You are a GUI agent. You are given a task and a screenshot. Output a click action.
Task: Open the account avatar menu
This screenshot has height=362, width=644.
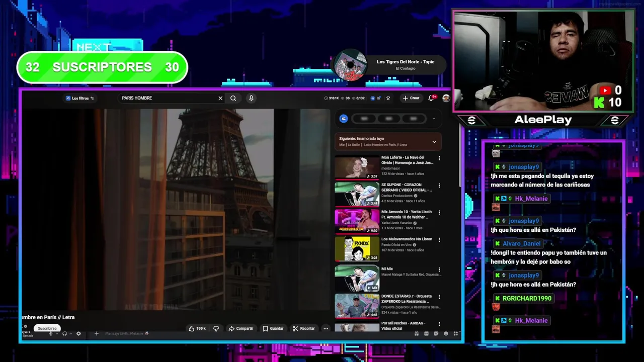click(x=446, y=98)
